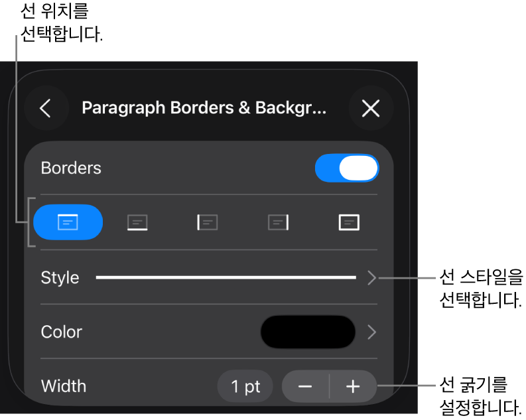Select the top border position icon

point(68,222)
